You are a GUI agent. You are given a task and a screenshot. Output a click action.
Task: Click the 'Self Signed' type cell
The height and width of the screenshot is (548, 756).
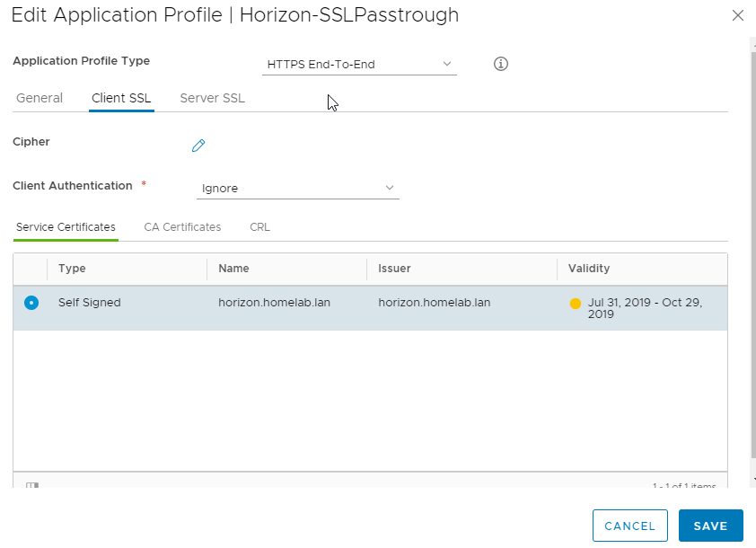click(89, 303)
